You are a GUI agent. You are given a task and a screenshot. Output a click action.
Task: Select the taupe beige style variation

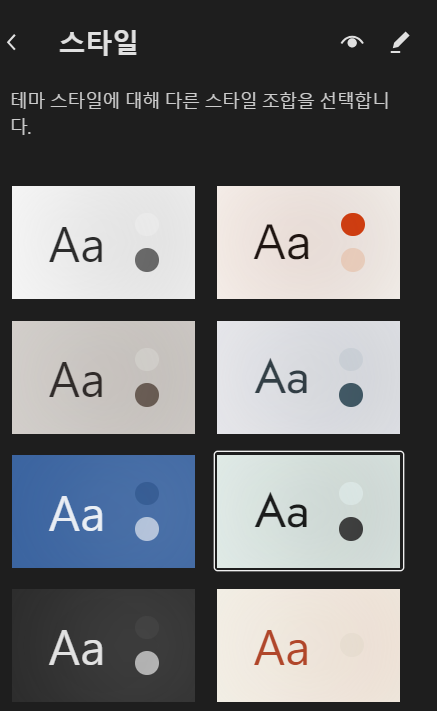103,377
